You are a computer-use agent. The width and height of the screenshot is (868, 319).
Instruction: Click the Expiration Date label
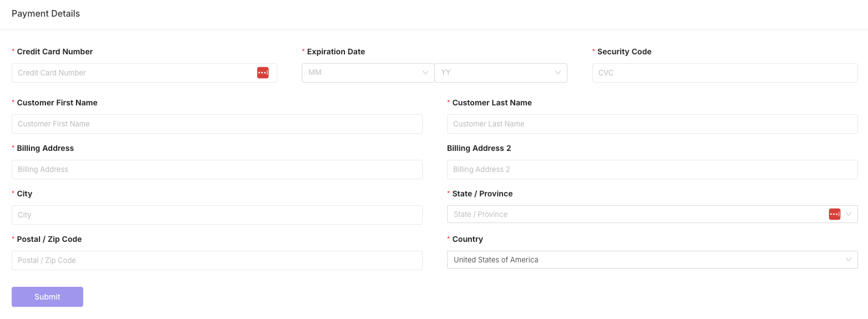[336, 52]
